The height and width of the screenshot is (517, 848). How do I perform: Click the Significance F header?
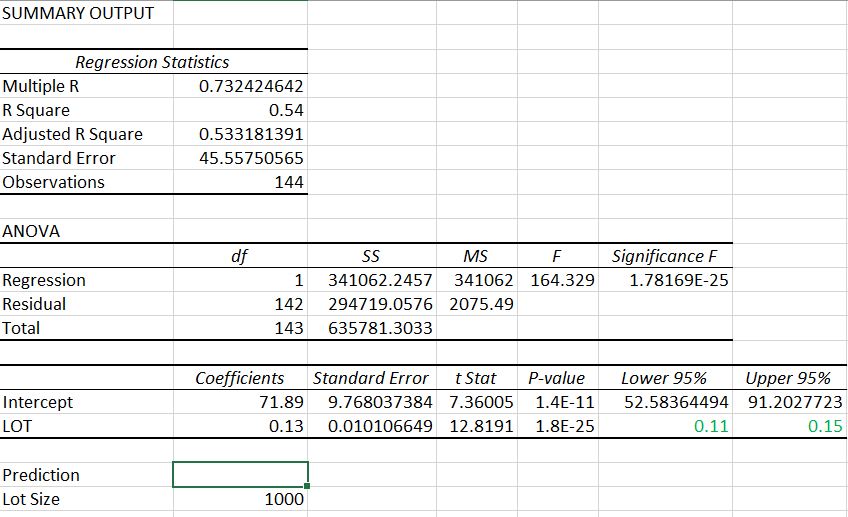click(x=665, y=256)
